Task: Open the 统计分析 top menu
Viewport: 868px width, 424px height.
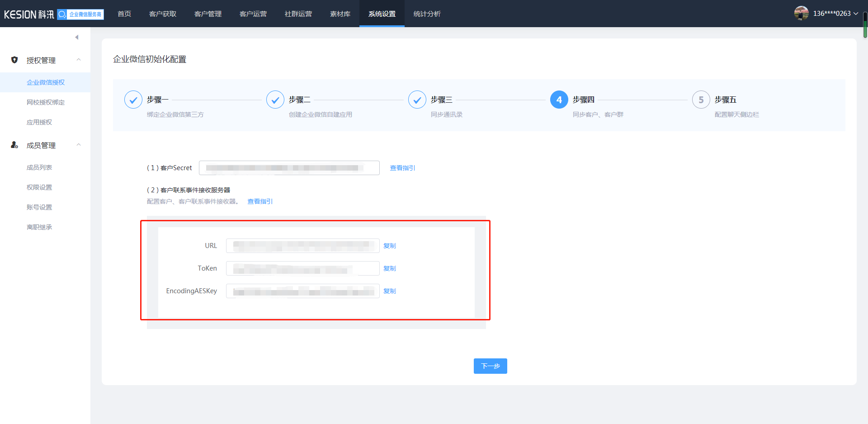Action: tap(427, 14)
